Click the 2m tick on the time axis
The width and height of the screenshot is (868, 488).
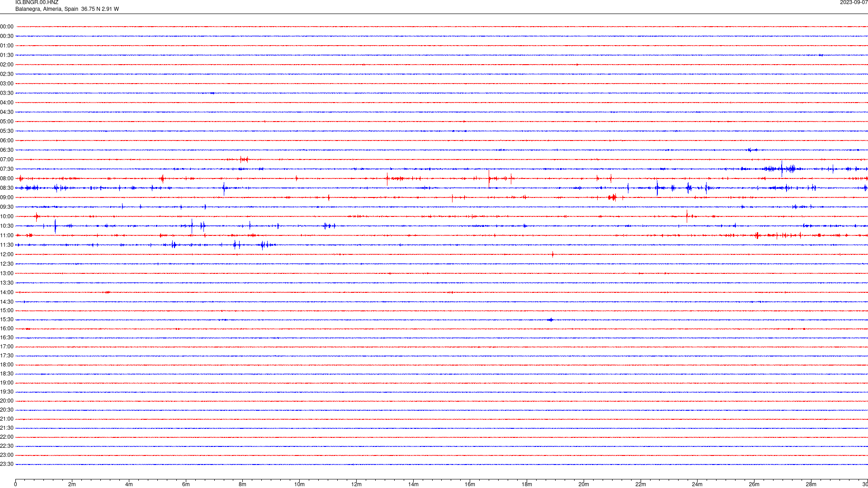pos(72,484)
